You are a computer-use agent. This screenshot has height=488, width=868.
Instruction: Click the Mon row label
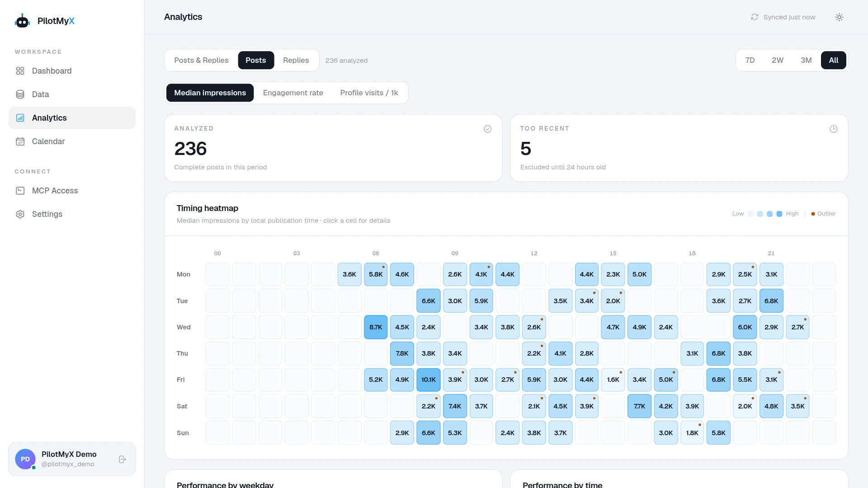pyautogui.click(x=184, y=275)
